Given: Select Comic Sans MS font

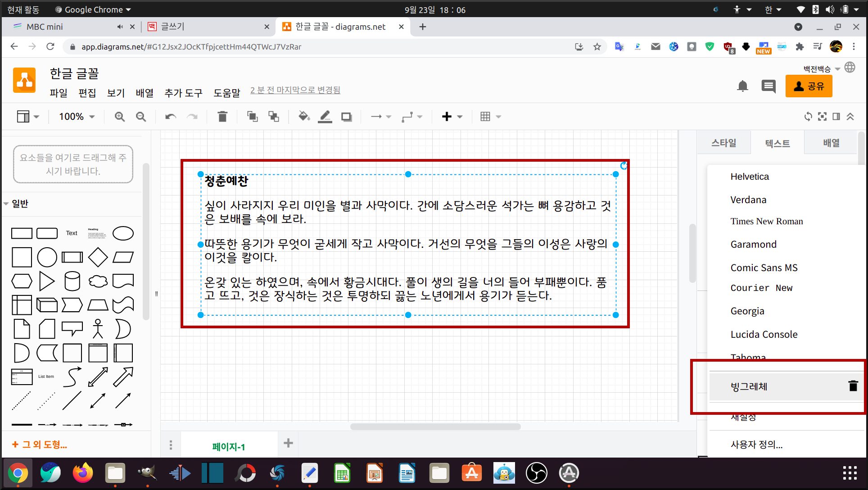Looking at the screenshot, I should (x=764, y=268).
